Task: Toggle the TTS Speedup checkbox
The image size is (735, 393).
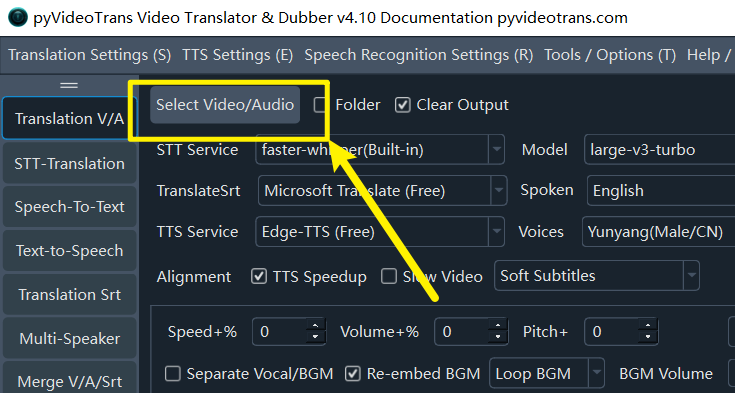Action: tap(259, 276)
